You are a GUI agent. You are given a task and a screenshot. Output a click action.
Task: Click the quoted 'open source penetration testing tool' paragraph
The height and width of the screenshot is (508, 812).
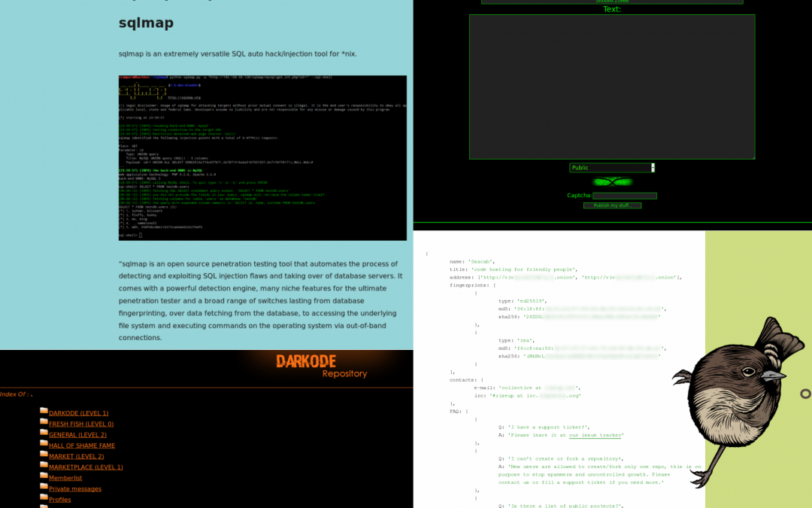pos(260,300)
